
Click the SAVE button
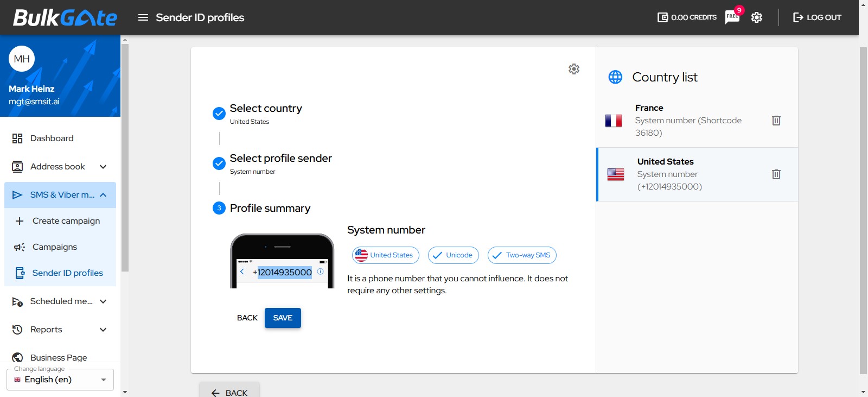tap(283, 318)
